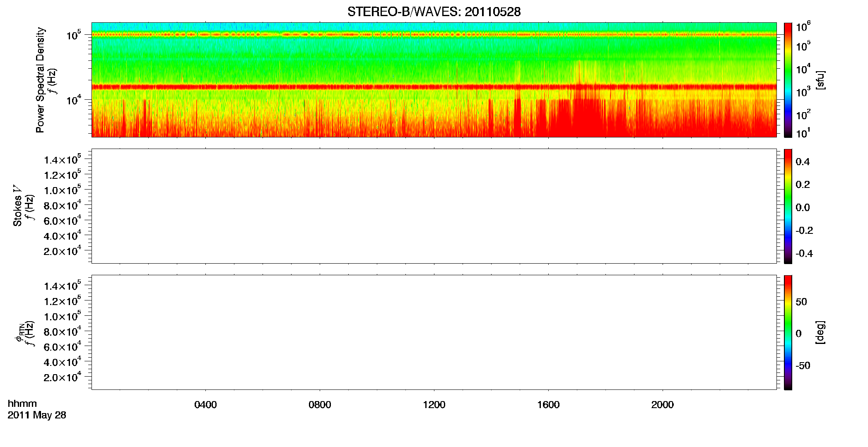
Task: Click the [sfu] unit label
Action: click(x=820, y=80)
